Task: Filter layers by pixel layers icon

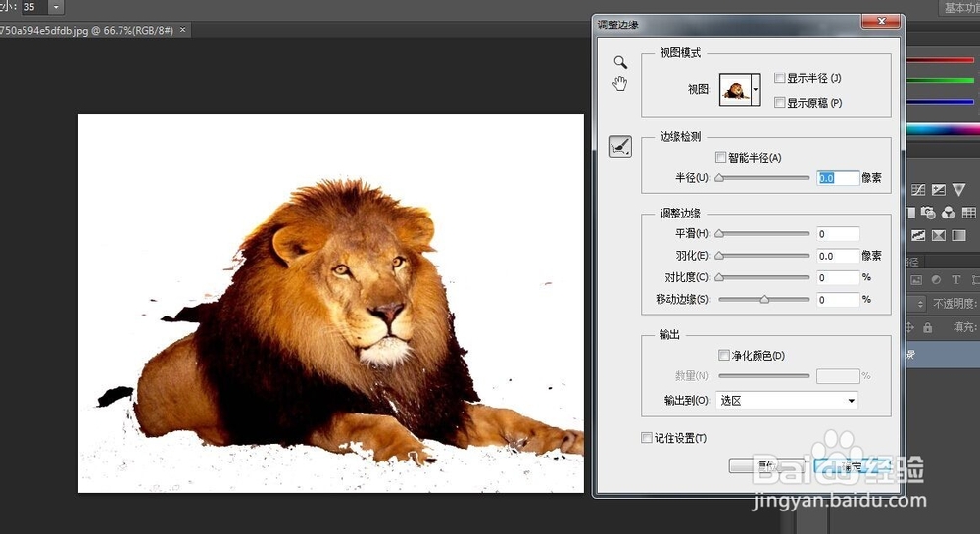Action: 916,280
